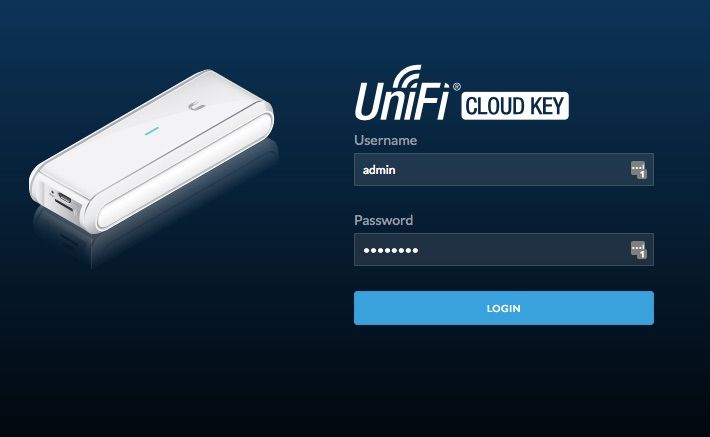
Task: Click the U logo on the Cloud Key device
Action: [197, 107]
